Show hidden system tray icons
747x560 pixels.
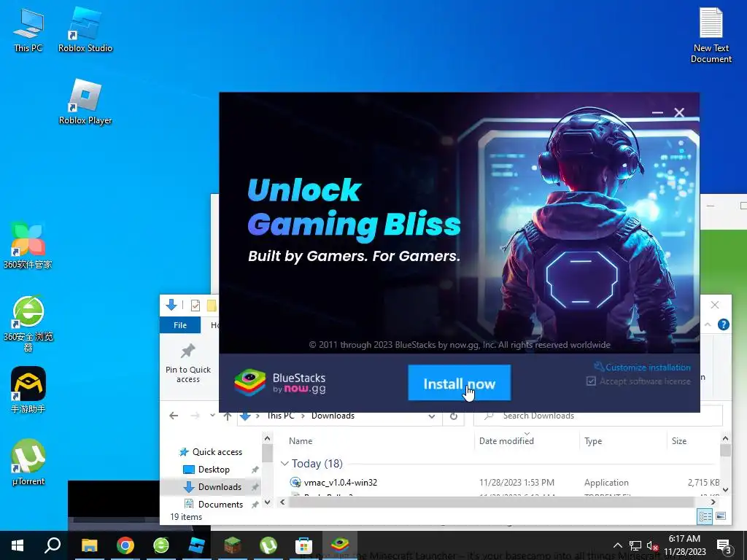[617, 545]
